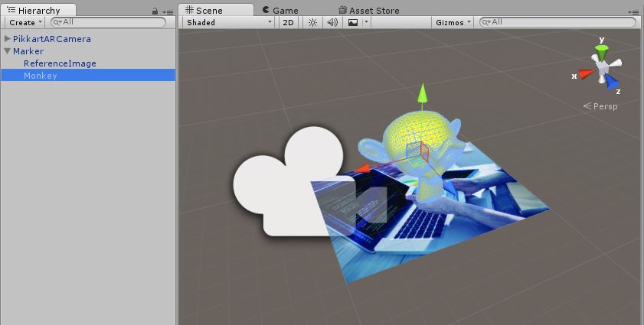Open the Gizmos dropdown

click(453, 23)
